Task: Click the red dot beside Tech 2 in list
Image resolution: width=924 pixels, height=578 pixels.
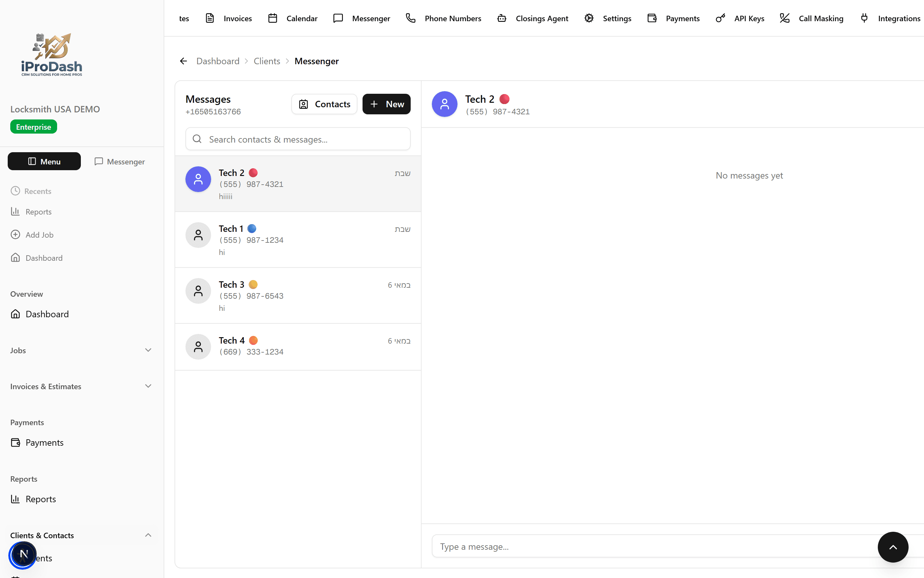Action: tap(253, 173)
